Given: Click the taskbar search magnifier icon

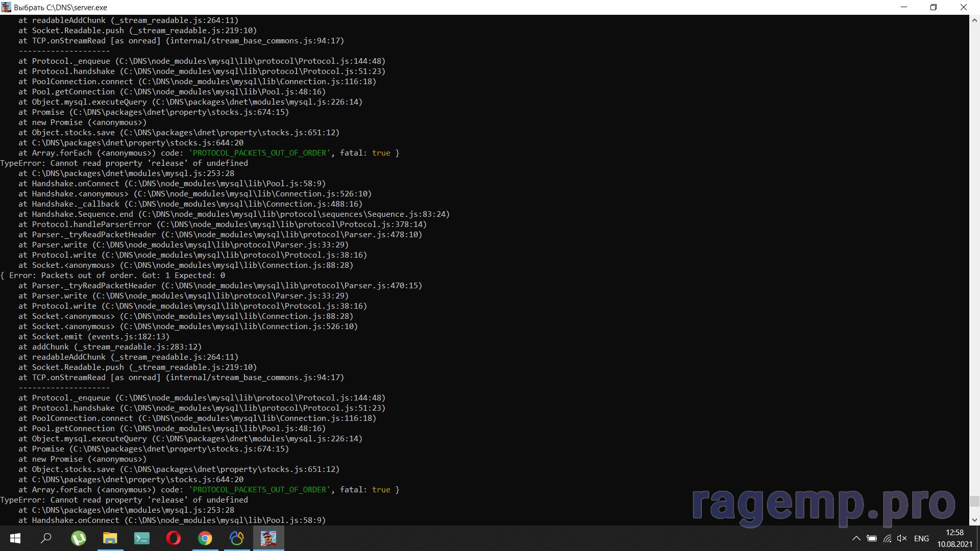Looking at the screenshot, I should [46, 538].
